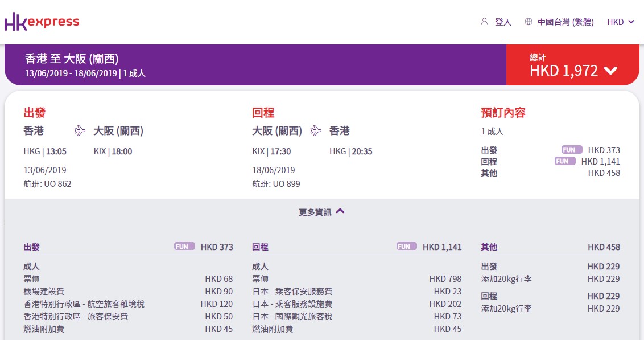644x340 pixels.
Task: Click the 機場建設費 HKD 90 row
Action: 128,292
